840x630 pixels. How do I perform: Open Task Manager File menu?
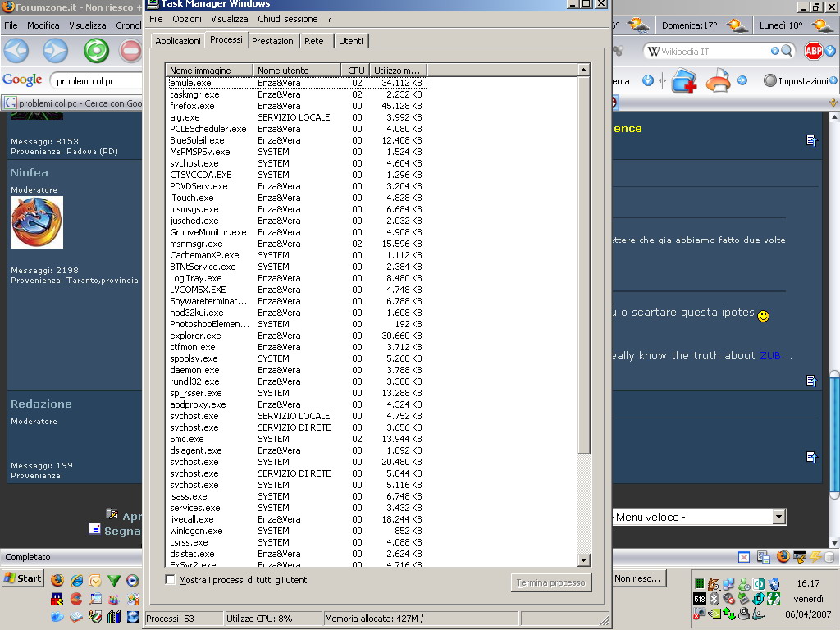[156, 19]
